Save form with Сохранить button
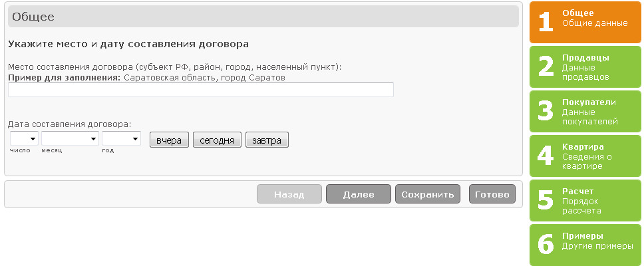 point(428,194)
